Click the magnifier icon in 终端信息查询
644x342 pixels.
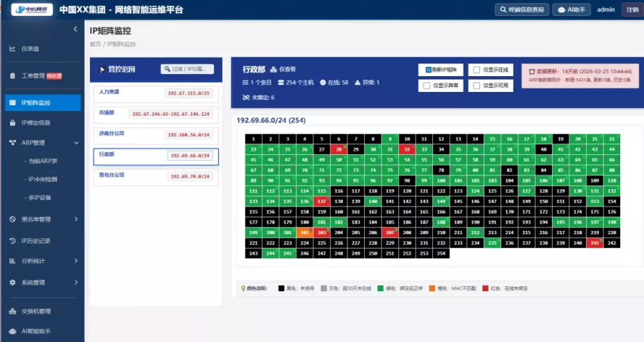[x=502, y=10]
